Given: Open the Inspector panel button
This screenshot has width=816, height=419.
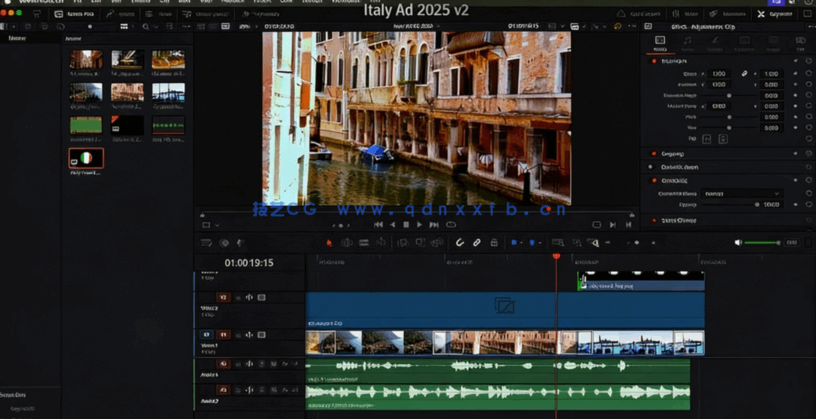Looking at the screenshot, I should click(x=776, y=14).
